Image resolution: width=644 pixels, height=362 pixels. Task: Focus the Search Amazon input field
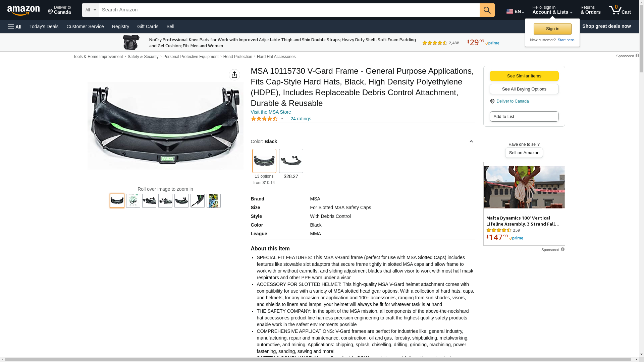tap(288, 10)
